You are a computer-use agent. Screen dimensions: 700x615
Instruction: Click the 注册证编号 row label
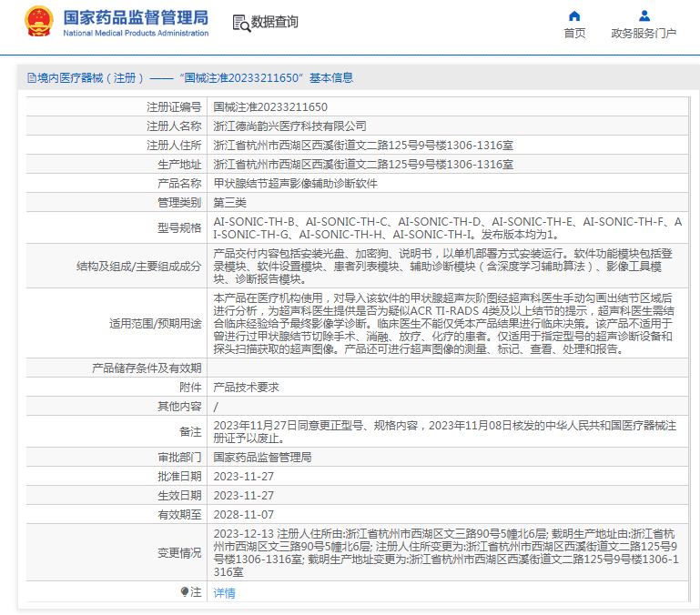pos(174,107)
